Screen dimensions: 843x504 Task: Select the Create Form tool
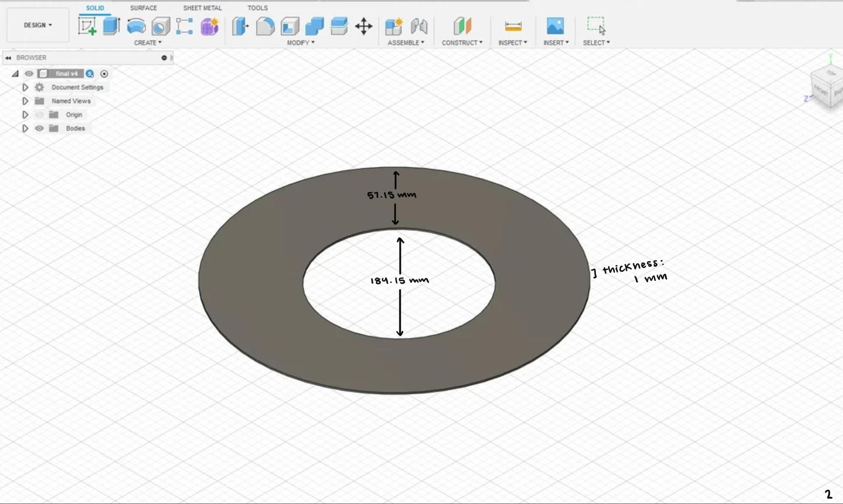pyautogui.click(x=210, y=26)
